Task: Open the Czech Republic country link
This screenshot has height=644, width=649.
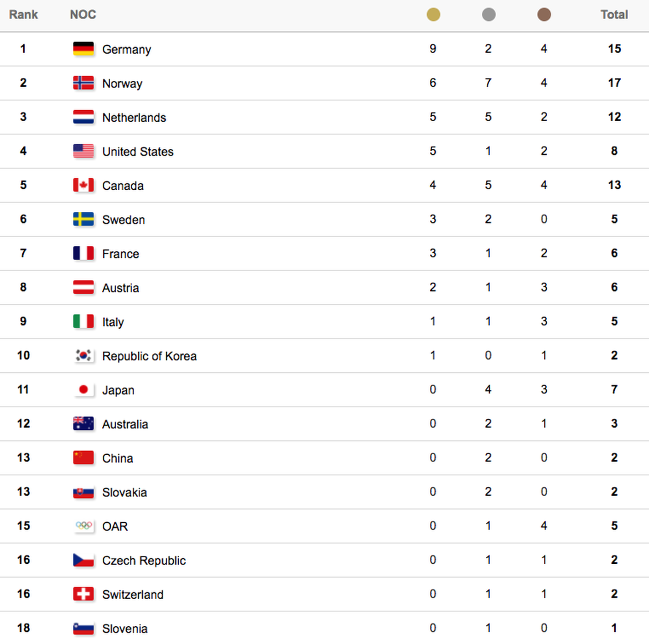Action: [x=144, y=560]
